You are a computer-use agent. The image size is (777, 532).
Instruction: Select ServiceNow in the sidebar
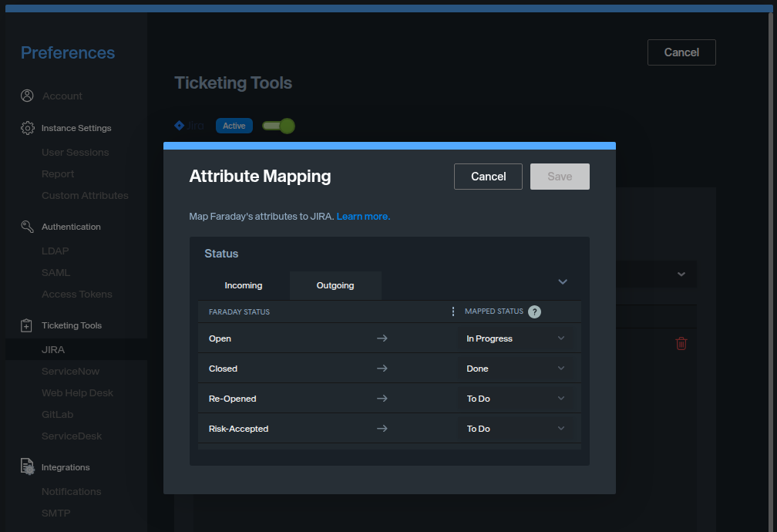point(70,372)
